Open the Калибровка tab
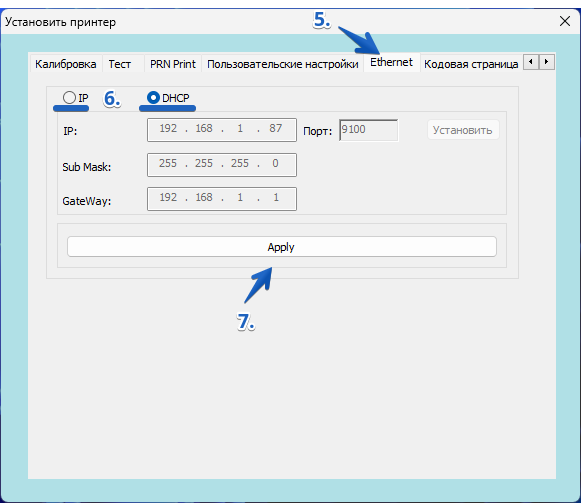The height and width of the screenshot is (503, 581). (x=66, y=64)
